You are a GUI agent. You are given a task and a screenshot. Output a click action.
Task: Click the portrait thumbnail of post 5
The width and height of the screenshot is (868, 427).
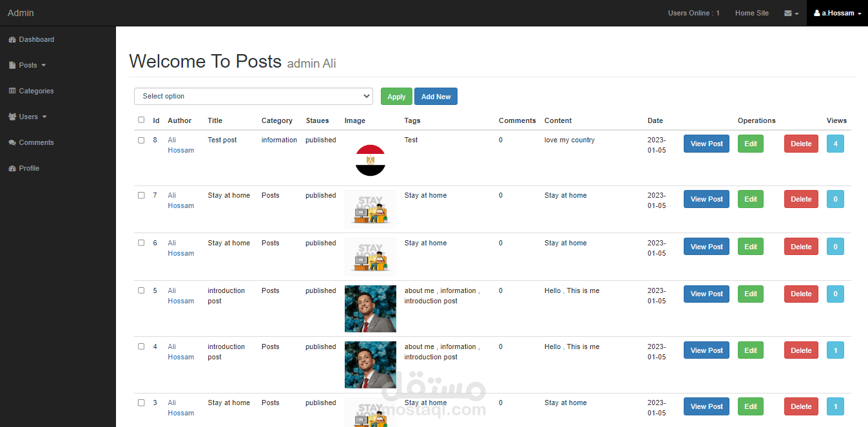371,308
